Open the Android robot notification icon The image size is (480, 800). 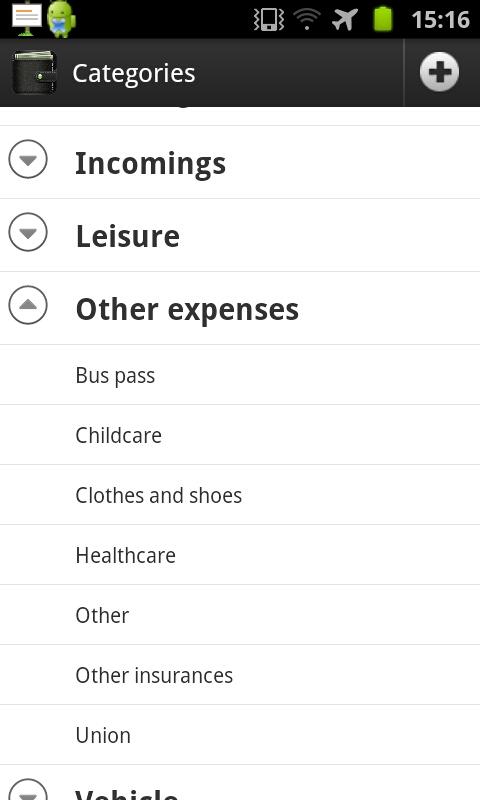[x=61, y=19]
